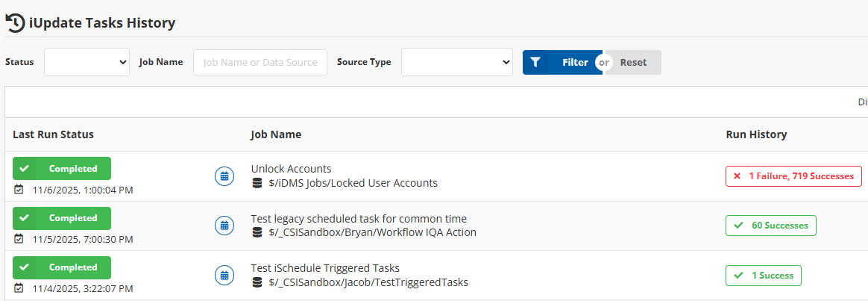Click the funnel icon on Filter button
This screenshot has width=868, height=301.
(535, 63)
